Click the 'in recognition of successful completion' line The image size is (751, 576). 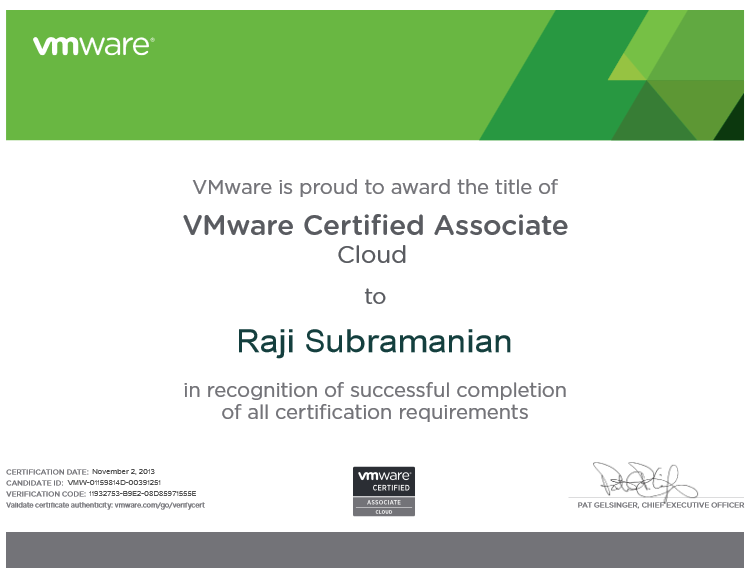pos(375,390)
